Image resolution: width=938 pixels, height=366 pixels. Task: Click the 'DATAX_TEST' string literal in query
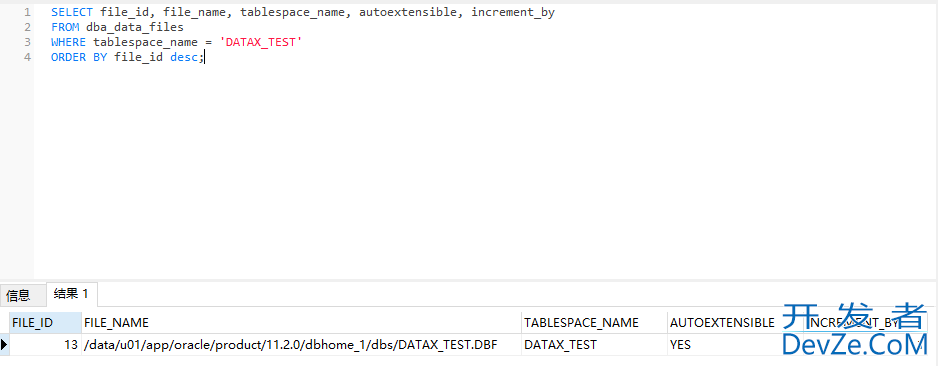click(x=261, y=42)
